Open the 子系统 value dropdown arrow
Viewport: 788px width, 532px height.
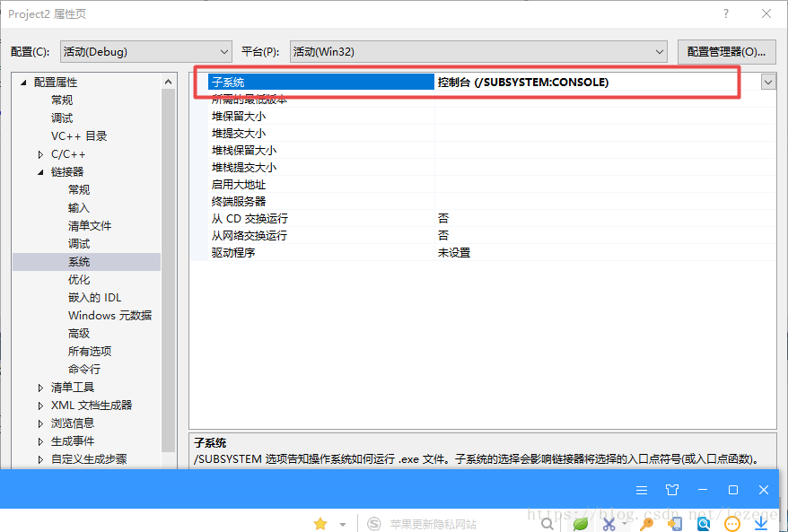click(768, 82)
